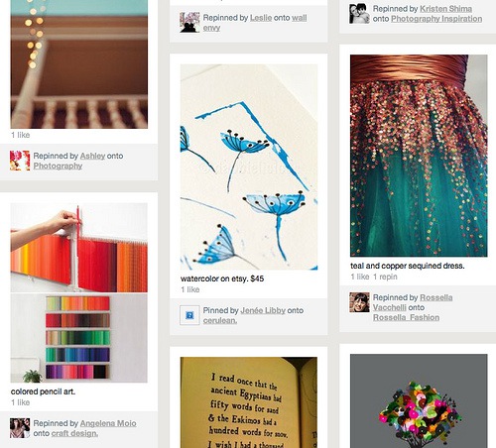Open Jenée Libby's profile link
The image size is (496, 448).
[263, 310]
